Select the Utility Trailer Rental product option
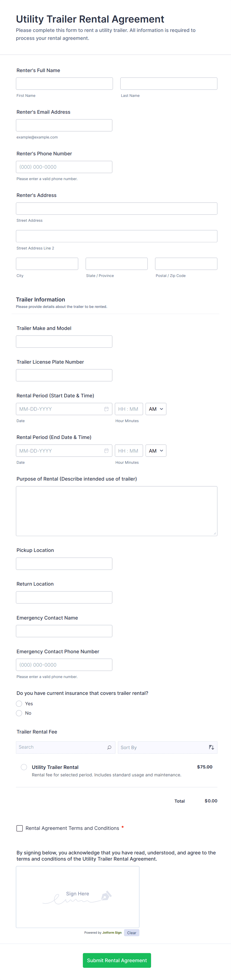The image size is (231, 980). pyautogui.click(x=24, y=767)
